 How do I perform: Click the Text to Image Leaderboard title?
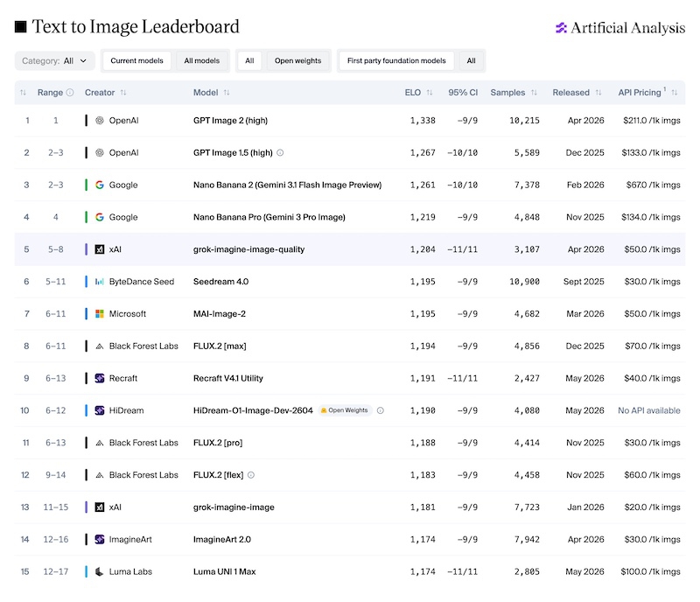[x=136, y=27]
